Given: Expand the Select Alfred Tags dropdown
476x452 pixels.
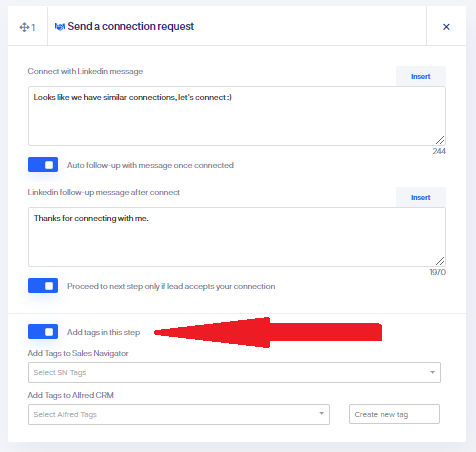Looking at the screenshot, I should tap(179, 414).
